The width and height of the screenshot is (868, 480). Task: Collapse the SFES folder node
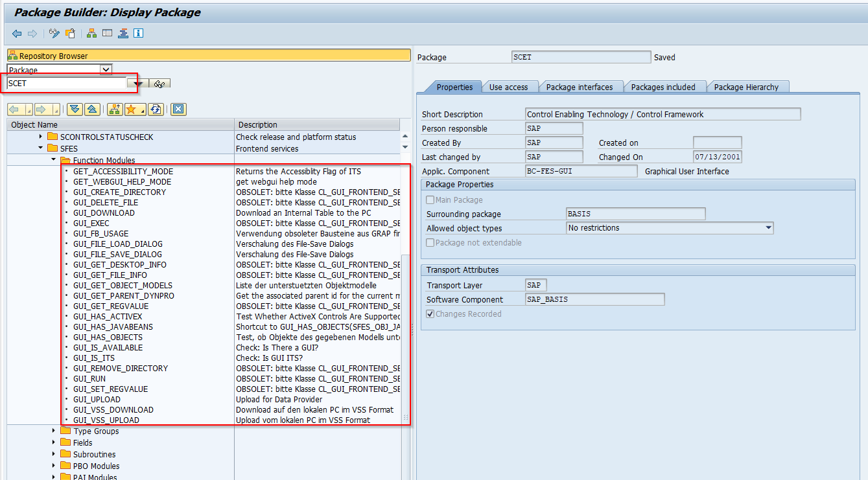(41, 148)
